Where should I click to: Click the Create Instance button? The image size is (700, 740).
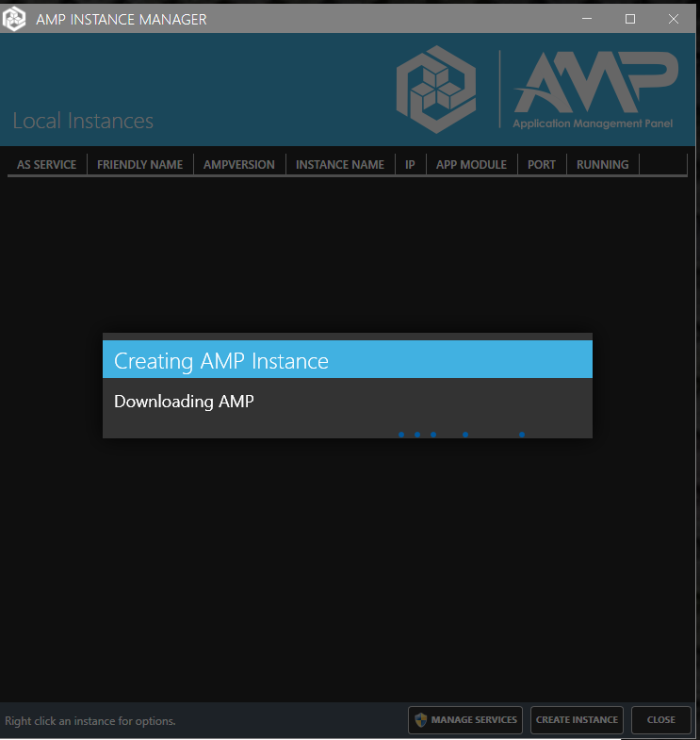[577, 719]
